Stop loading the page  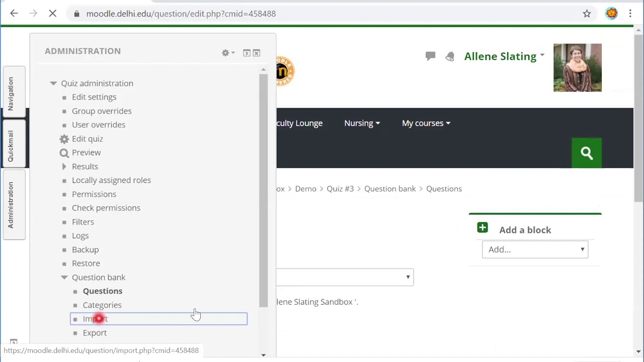point(52,14)
